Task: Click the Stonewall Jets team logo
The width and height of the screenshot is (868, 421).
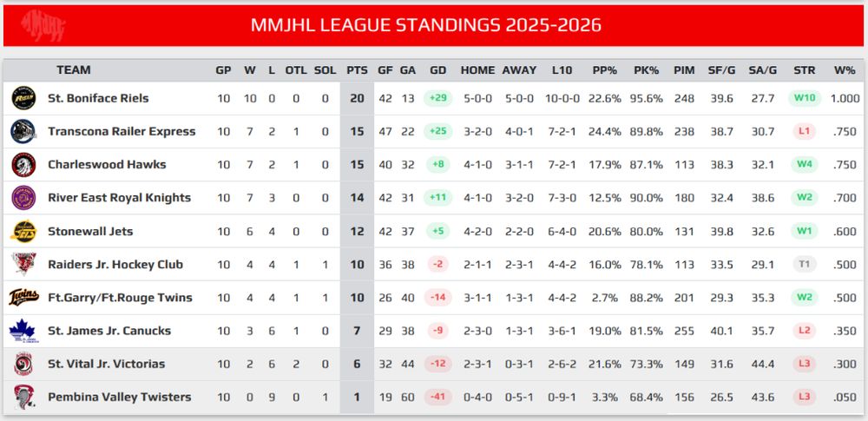Action: point(23,231)
